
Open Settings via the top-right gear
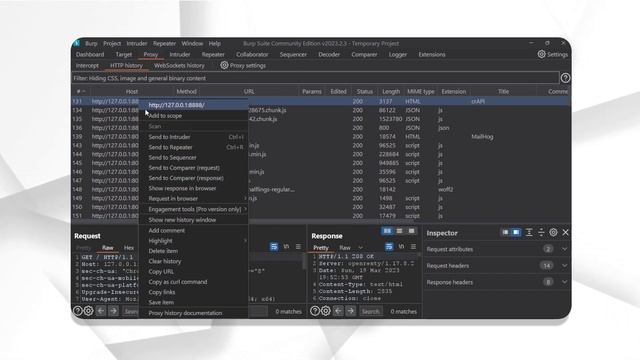click(541, 54)
